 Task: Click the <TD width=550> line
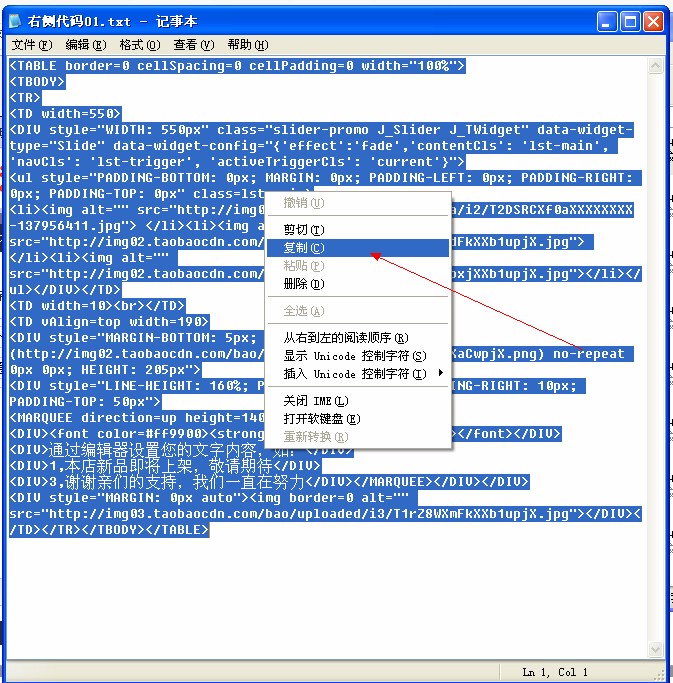pyautogui.click(x=65, y=114)
